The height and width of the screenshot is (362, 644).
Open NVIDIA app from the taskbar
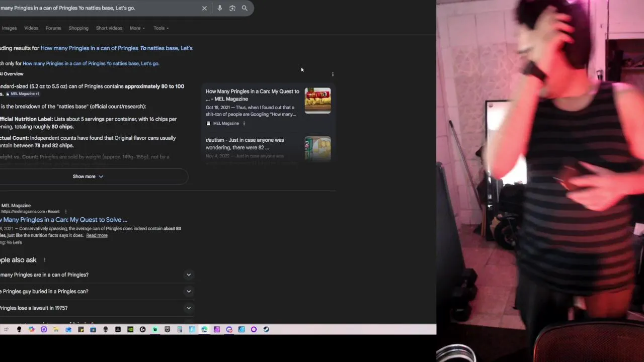tap(130, 329)
